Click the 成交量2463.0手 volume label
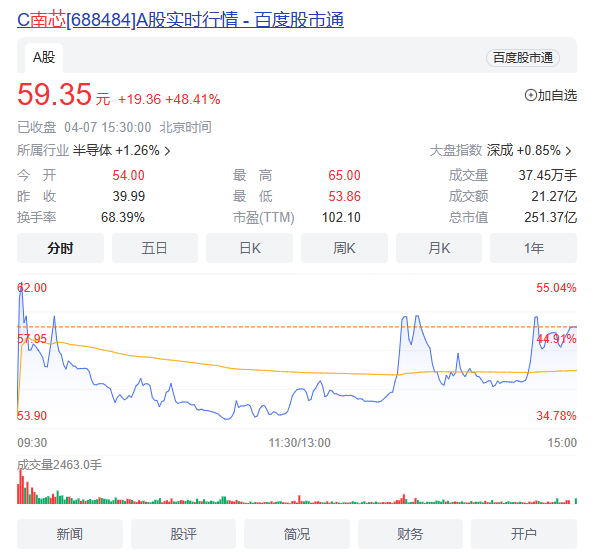The image size is (595, 557). tap(60, 464)
